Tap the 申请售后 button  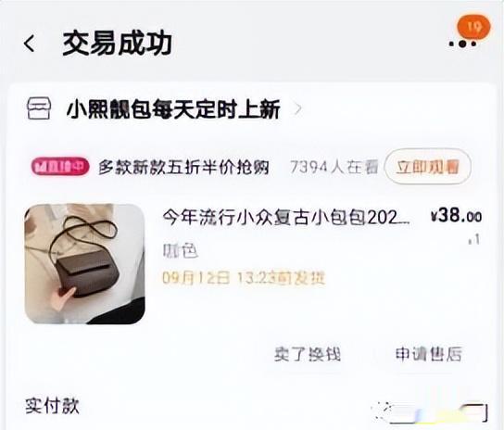(x=429, y=354)
